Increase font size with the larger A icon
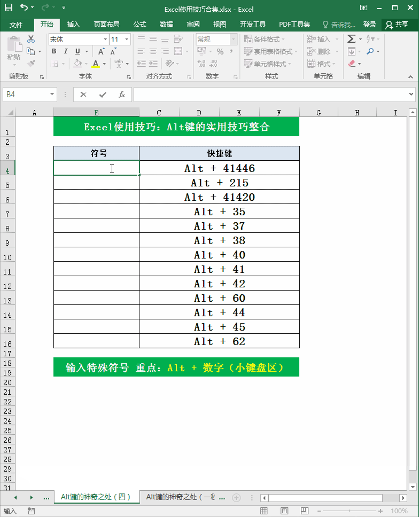 coord(102,51)
